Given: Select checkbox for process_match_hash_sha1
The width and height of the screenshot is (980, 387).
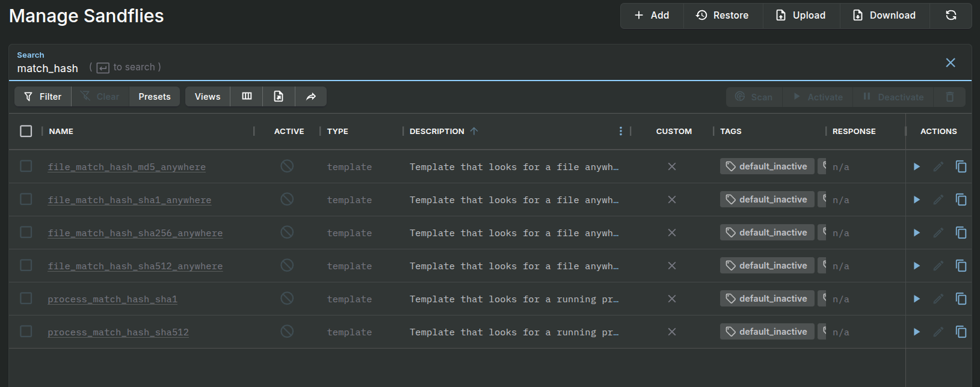Looking at the screenshot, I should tap(26, 298).
